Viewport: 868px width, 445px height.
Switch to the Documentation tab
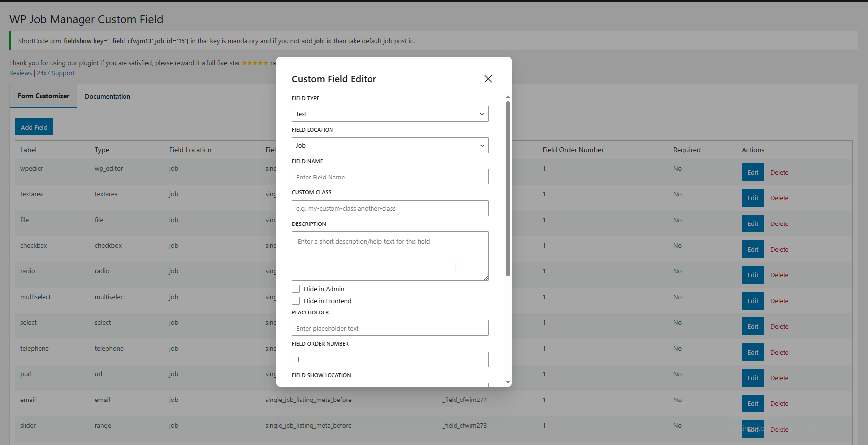tap(108, 96)
